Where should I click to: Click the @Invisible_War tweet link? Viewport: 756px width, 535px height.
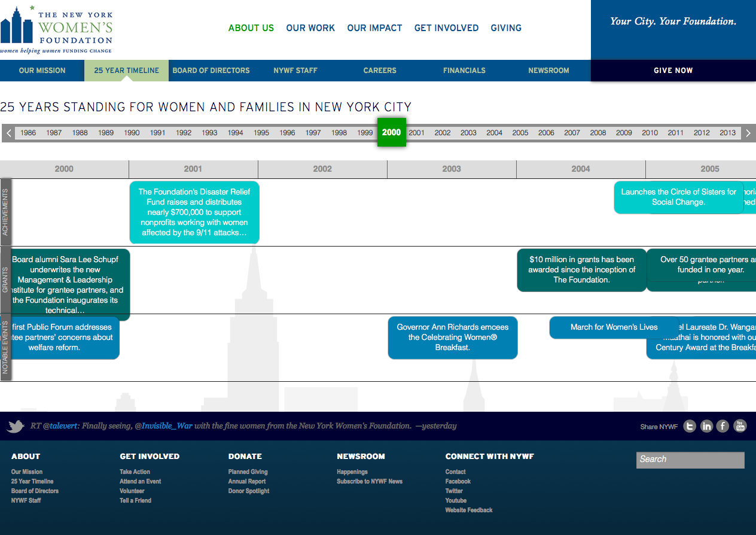tap(163, 426)
